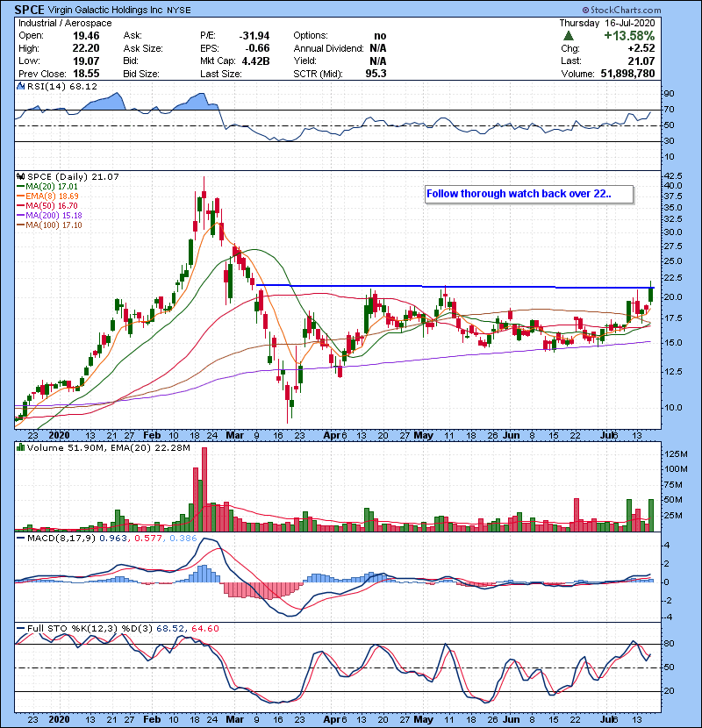Click the +13.58% percent change
This screenshot has width=702, height=728.
[629, 36]
